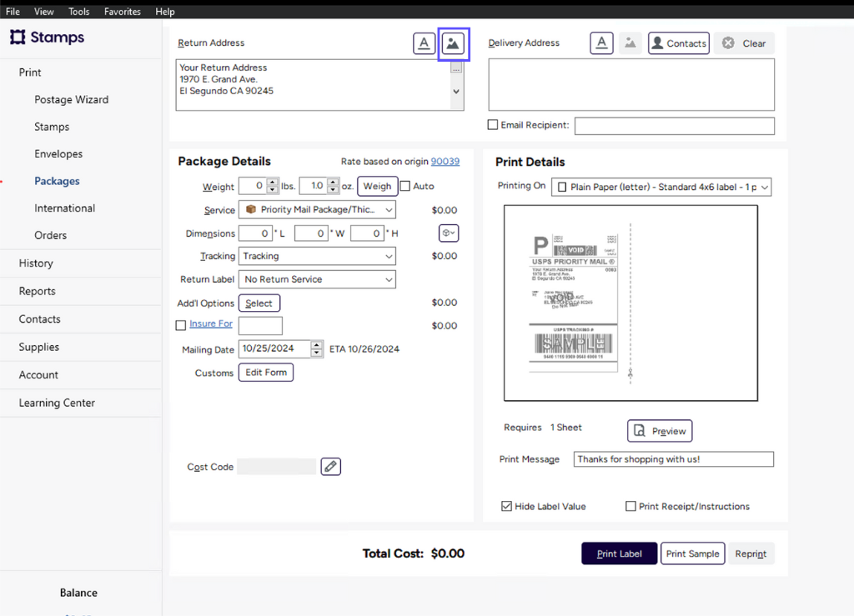The height and width of the screenshot is (616, 854).
Task: Click the Print Message text field
Action: [672, 458]
